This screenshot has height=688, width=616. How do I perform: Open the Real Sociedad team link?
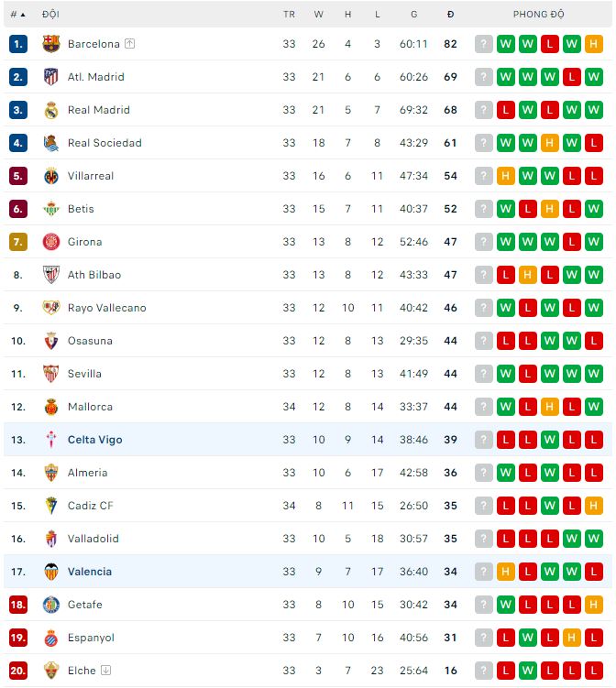pyautogui.click(x=104, y=143)
